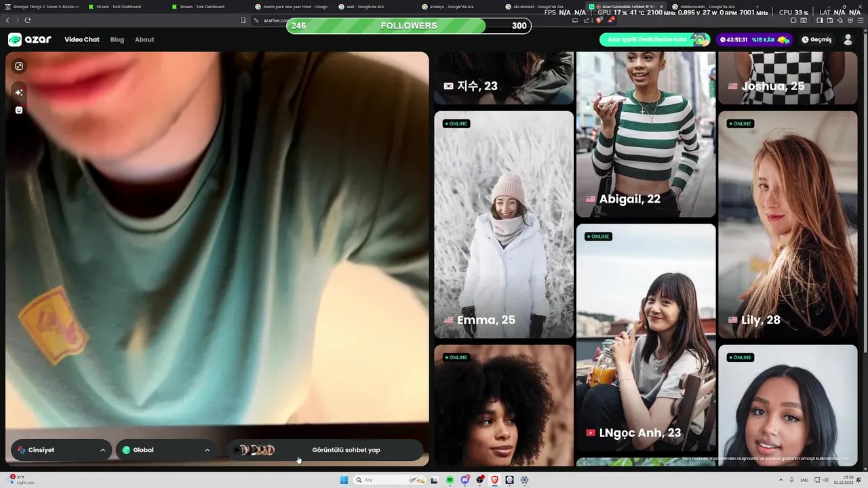This screenshot has height=488, width=868.
Task: Open the face filter icon
Action: point(19,110)
